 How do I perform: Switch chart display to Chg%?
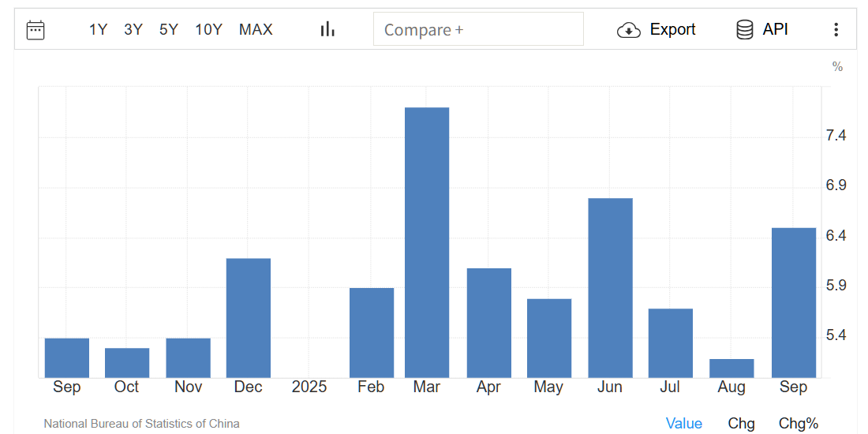click(799, 423)
